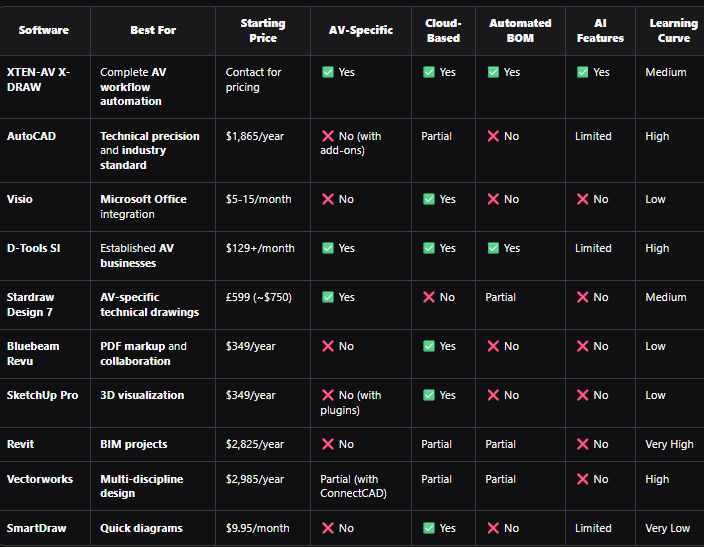Viewport: 704px width, 547px height.
Task: Click the 'Quick diagrams' SmartDraw cell
Action: point(140,528)
